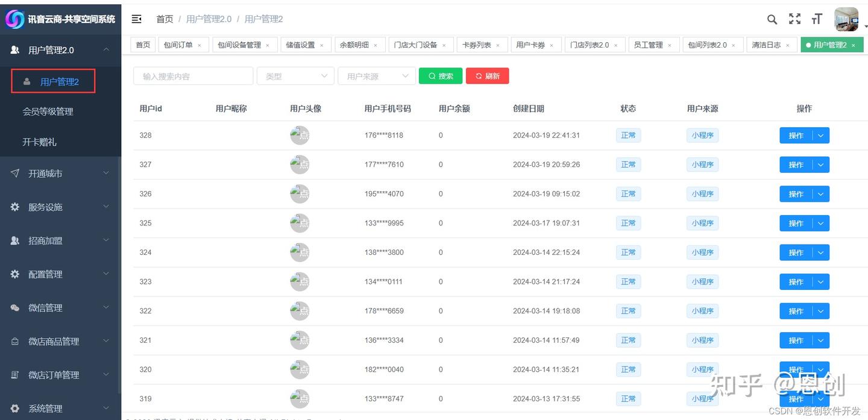This screenshot has height=420, width=868.
Task: Click the shop icon beside 微店商品管理
Action: [x=15, y=341]
